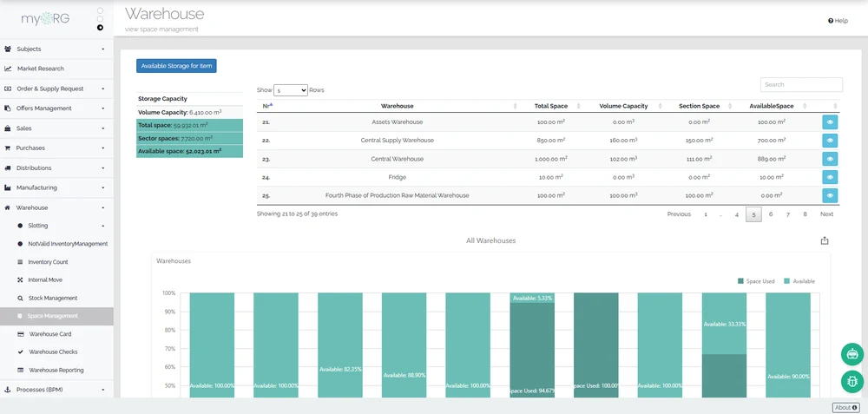
Task: Open the Show rows count dropdown
Action: (x=291, y=90)
